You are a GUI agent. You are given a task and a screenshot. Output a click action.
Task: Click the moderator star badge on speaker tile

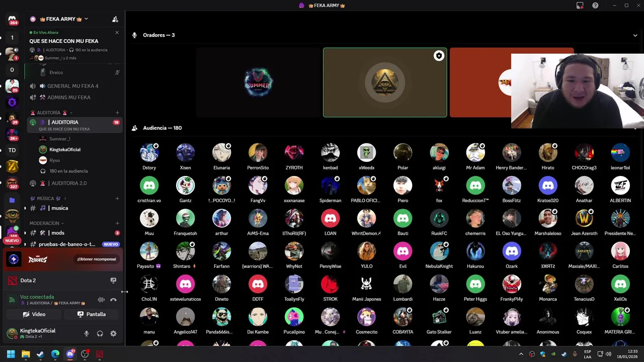(x=439, y=56)
